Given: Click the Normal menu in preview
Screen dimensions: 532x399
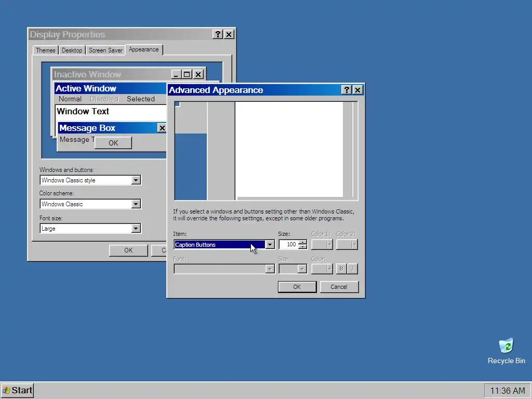Looking at the screenshot, I should point(70,99).
